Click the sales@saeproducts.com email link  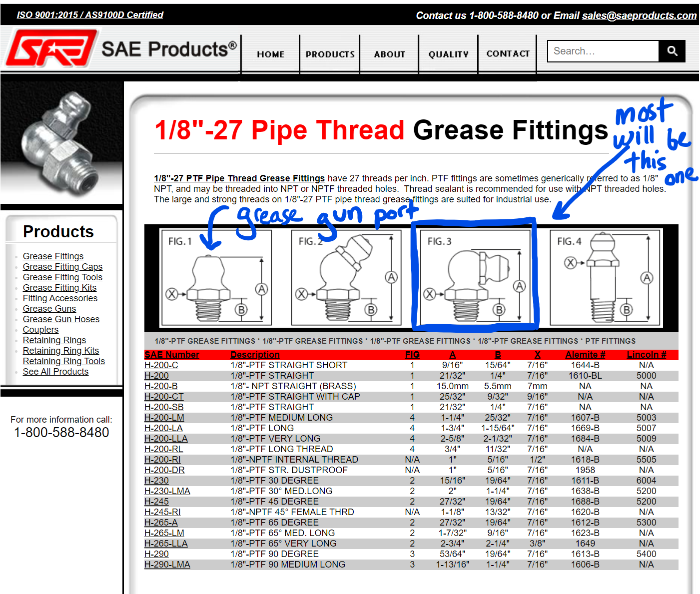pos(639,15)
